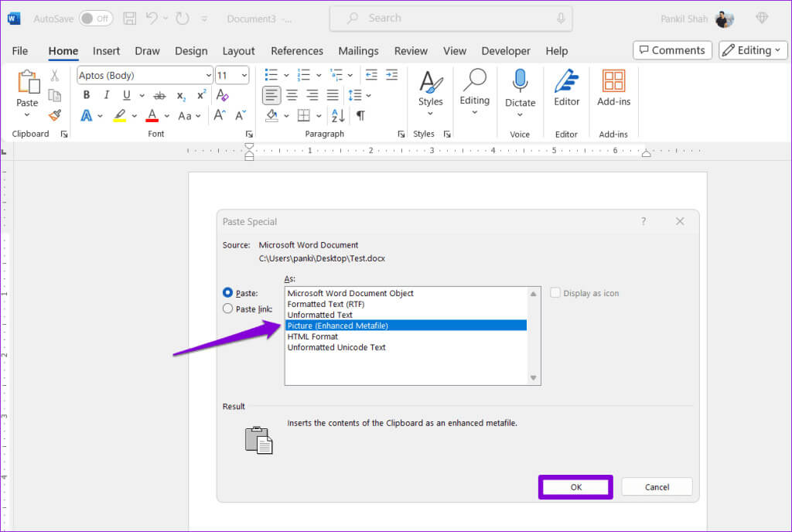Apply Superscript formatting
This screenshot has width=792, height=532.
coord(202,94)
